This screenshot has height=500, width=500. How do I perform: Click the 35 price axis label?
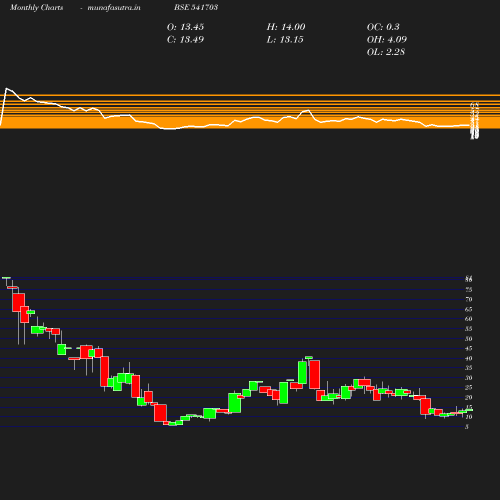[469, 368]
